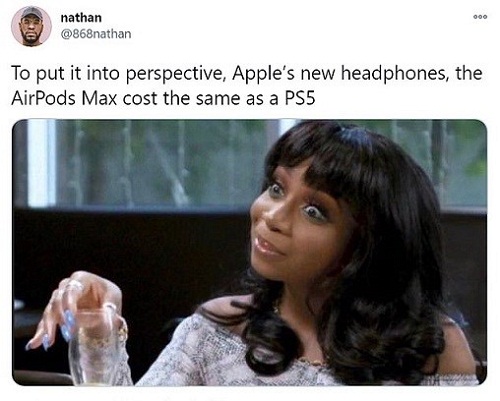Viewport: 500px width, 401px height.
Task: Open the three-dot more options menu
Action: (x=480, y=17)
